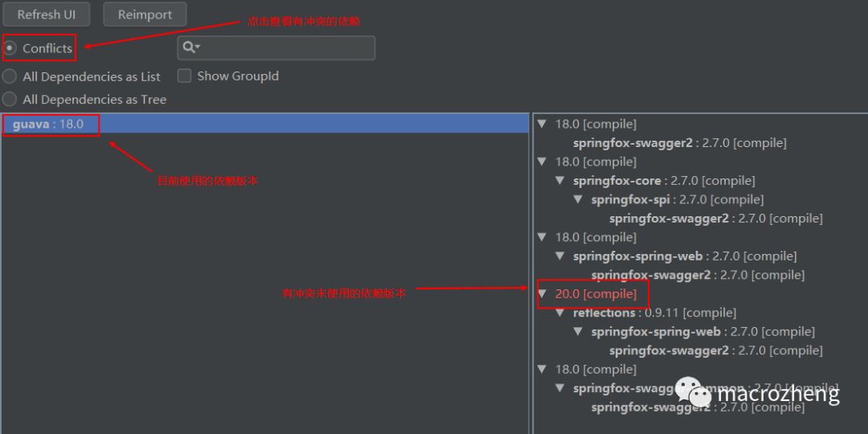
Task: Enable the Show GroupId checkbox
Action: [x=184, y=76]
